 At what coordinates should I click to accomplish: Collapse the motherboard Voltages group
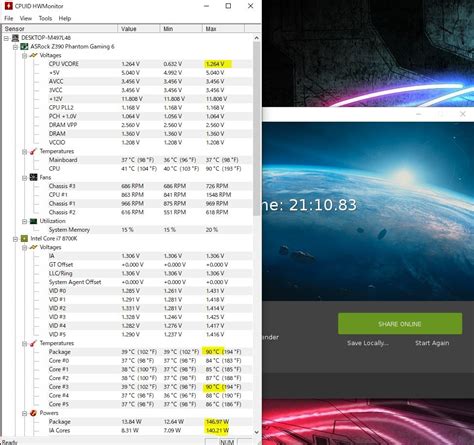coord(24,55)
